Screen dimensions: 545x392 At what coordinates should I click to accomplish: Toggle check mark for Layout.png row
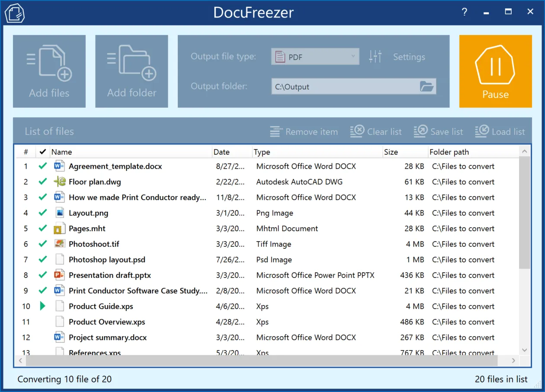pos(42,213)
